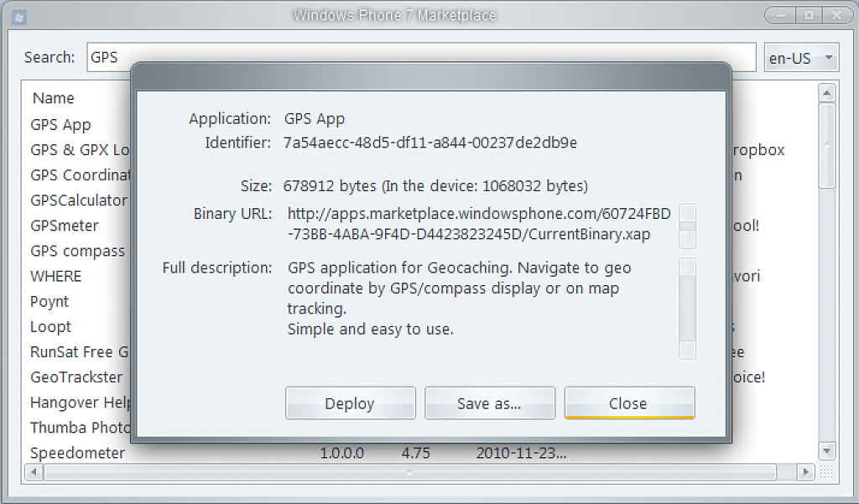Select the Poynt row
The height and width of the screenshot is (504, 859).
[49, 301]
